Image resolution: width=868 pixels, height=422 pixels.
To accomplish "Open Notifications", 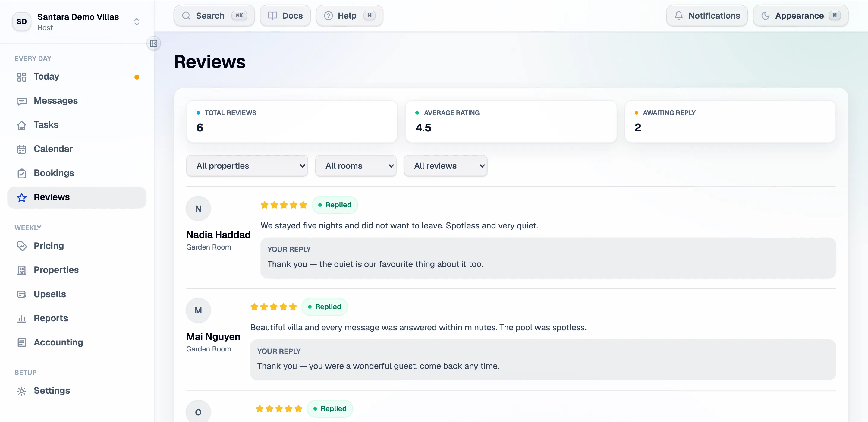I will coord(707,16).
